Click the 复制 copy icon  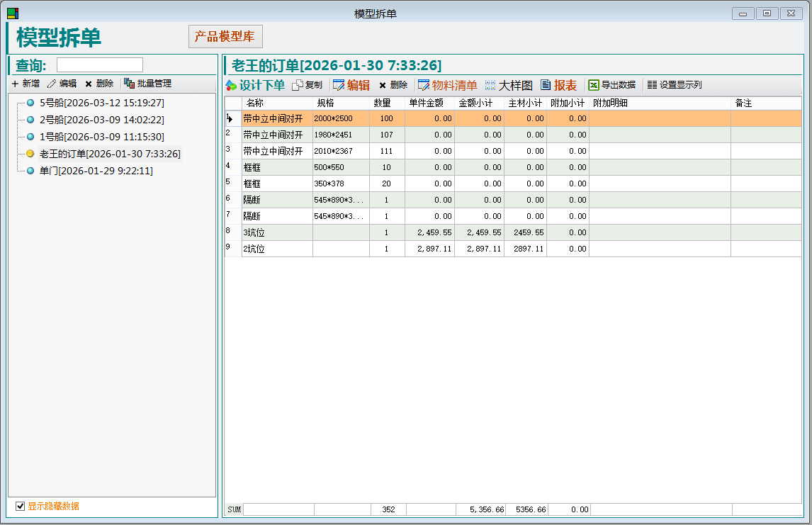(307, 85)
